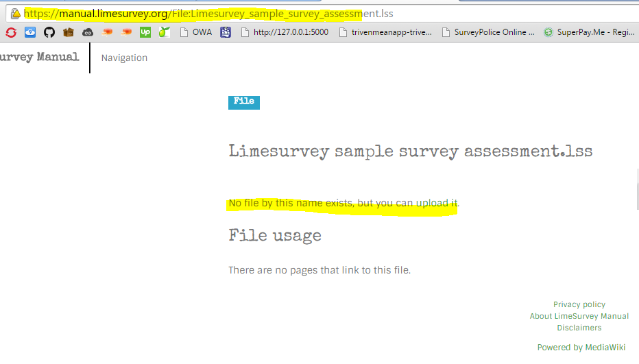Open the red sync arrows bookmark
Screen dimensions: 639x364
click(11, 32)
